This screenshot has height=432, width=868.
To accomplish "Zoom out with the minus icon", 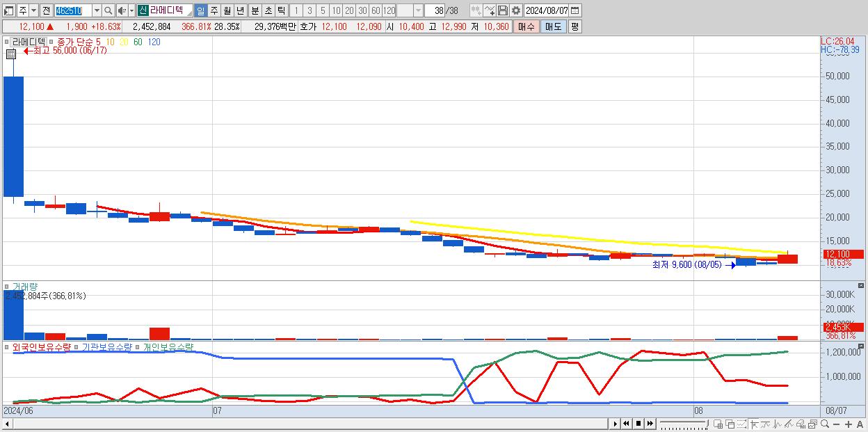I will [837, 424].
